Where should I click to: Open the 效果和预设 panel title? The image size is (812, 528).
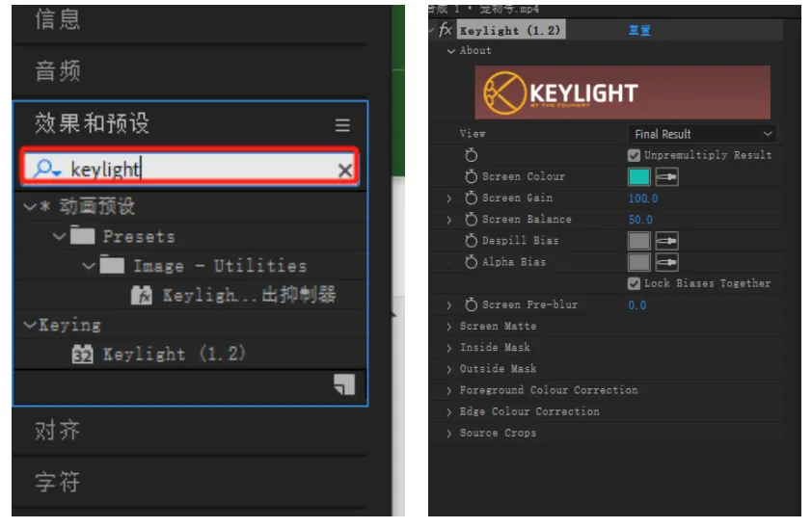coord(93,123)
